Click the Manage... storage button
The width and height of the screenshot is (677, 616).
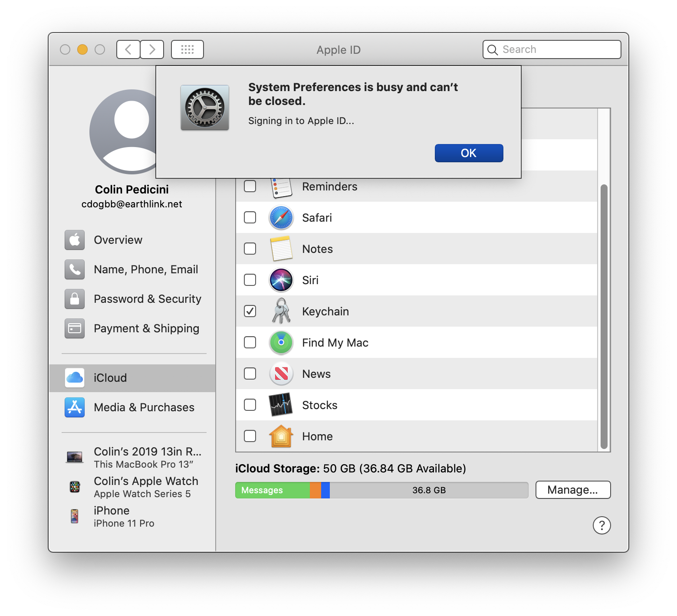click(x=573, y=490)
